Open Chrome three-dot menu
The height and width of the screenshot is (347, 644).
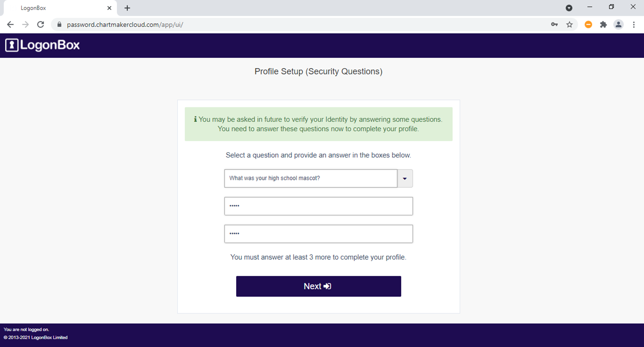coord(634,25)
